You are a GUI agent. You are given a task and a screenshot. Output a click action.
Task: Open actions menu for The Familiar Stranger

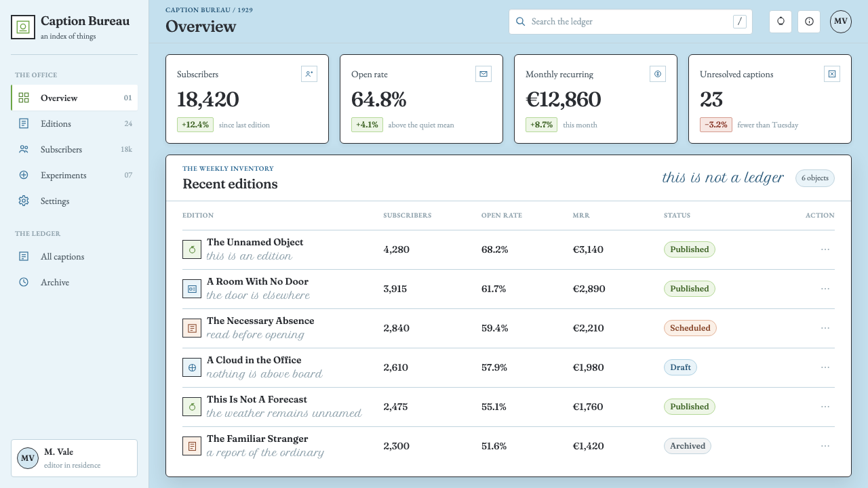825,446
